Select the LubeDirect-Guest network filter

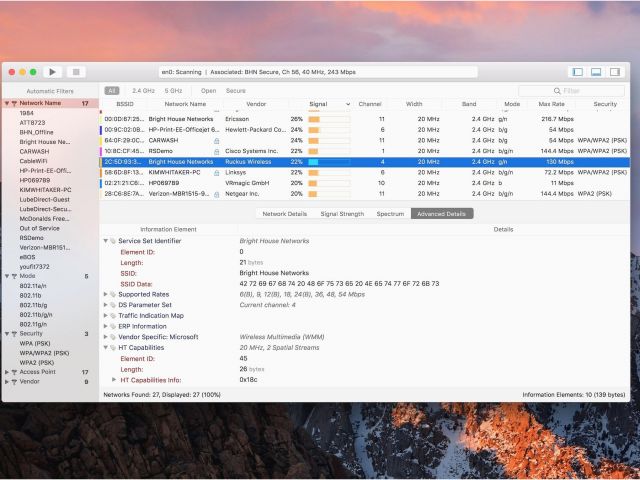pos(44,200)
